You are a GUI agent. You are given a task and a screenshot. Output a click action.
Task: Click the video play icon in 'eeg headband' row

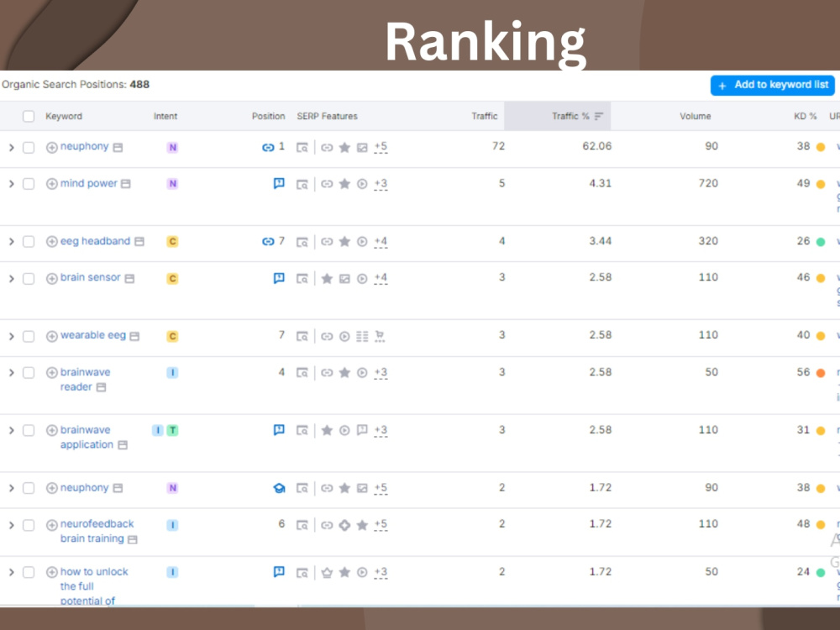click(x=362, y=242)
